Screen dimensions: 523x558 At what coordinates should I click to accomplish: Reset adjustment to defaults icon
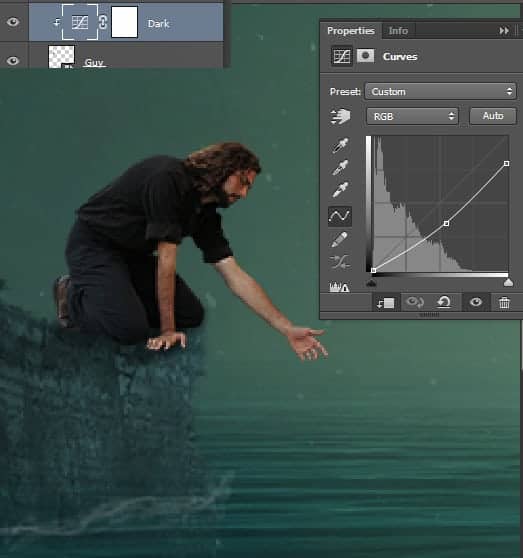444,303
